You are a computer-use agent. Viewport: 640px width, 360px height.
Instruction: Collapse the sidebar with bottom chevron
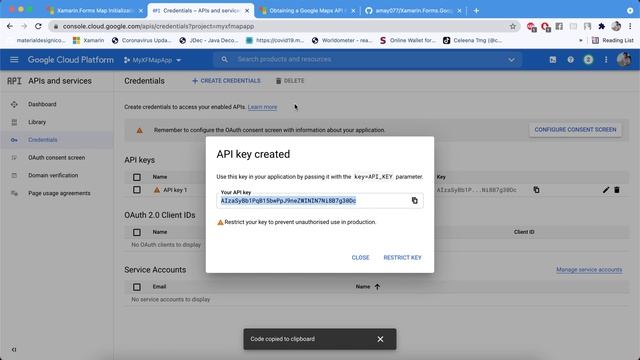pos(14,349)
